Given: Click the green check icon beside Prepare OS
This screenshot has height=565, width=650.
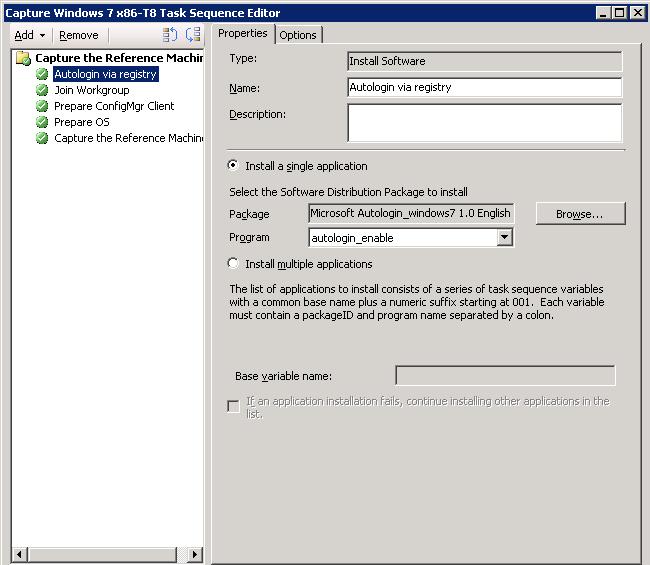Looking at the screenshot, I should pos(42,122).
